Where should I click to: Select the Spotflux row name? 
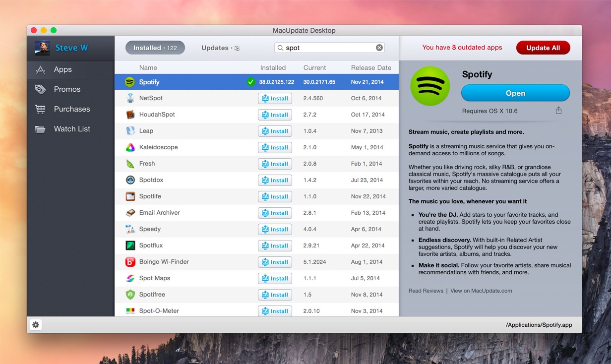(x=151, y=245)
